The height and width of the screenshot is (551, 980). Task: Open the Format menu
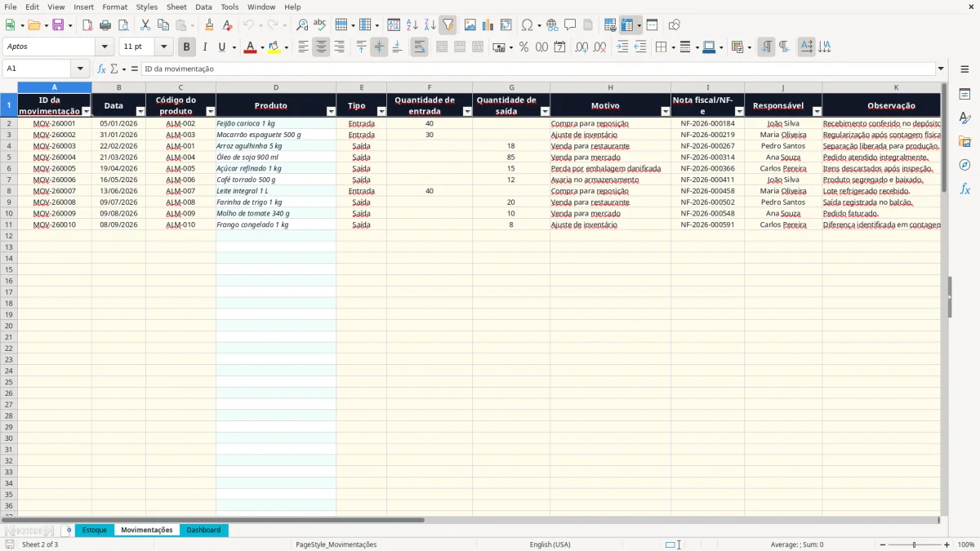pyautogui.click(x=114, y=7)
